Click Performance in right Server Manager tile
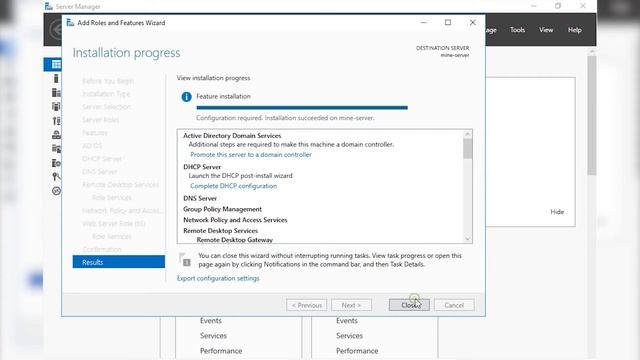The image size is (640, 360). pyautogui.click(x=357, y=351)
